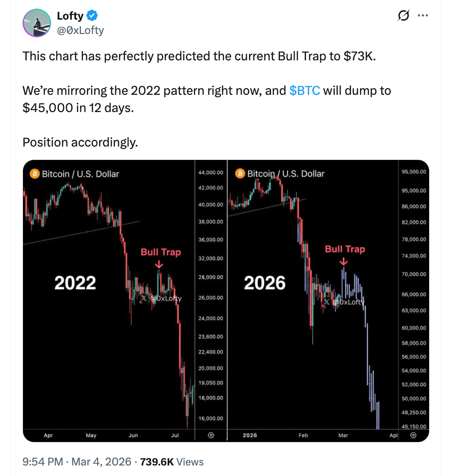
Task: Click the blue verified badge
Action: (x=92, y=16)
